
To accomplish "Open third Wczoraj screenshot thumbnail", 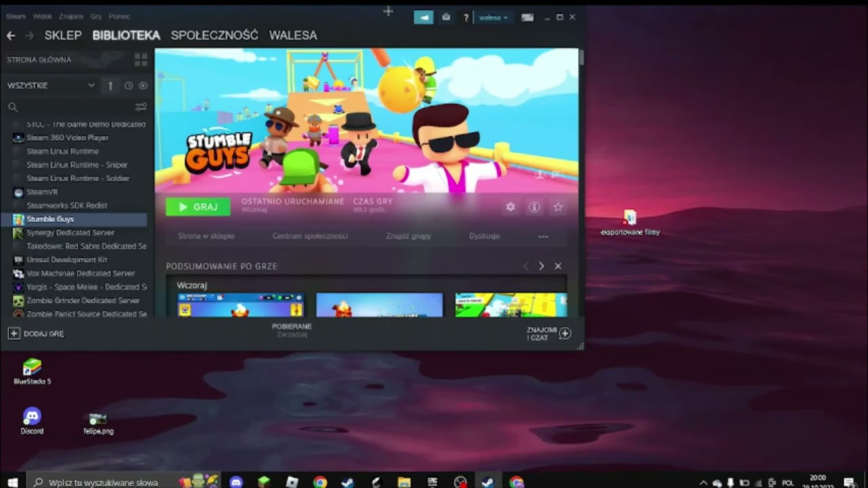I will pos(511,305).
